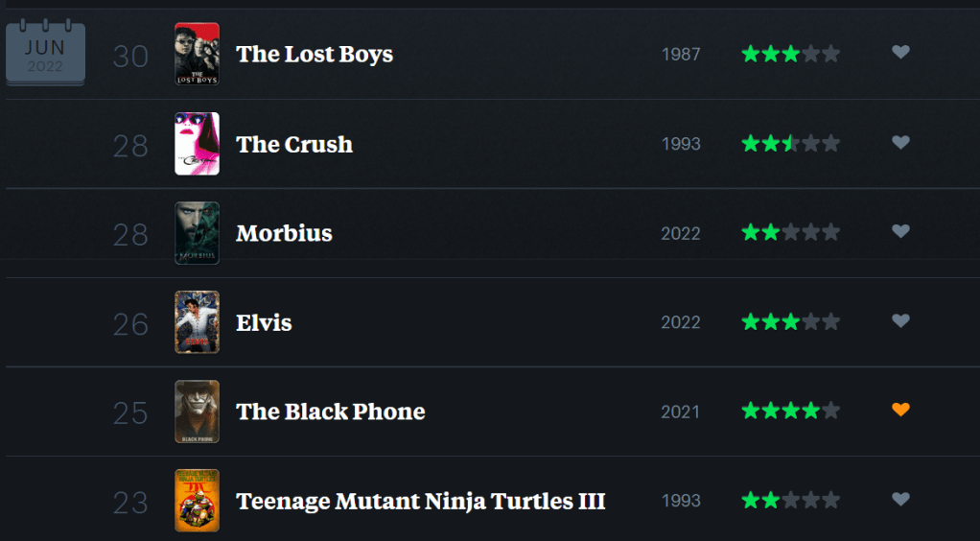Click the 1987 release year link
This screenshot has height=541, width=980.
681,55
